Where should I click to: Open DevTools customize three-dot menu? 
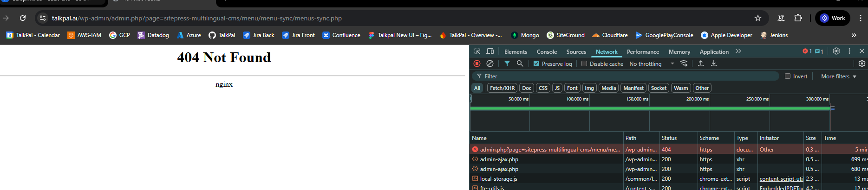tap(849, 51)
